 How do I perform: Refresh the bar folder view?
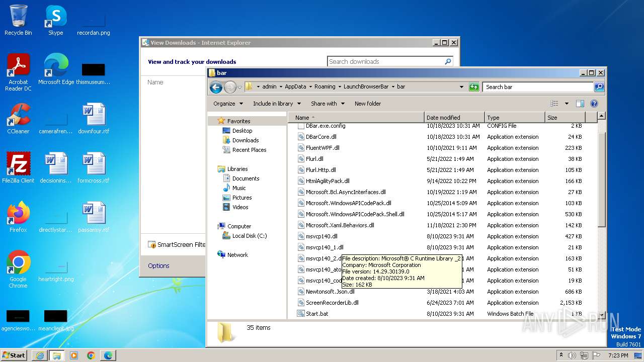click(474, 87)
